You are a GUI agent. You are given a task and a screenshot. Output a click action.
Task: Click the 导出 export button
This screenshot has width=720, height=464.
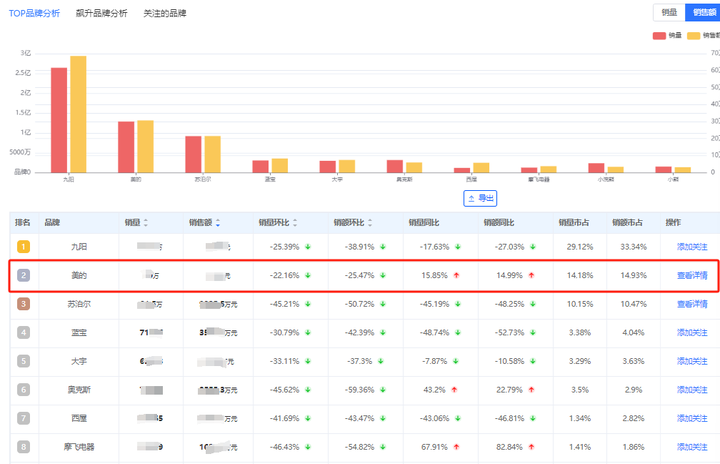(480, 198)
